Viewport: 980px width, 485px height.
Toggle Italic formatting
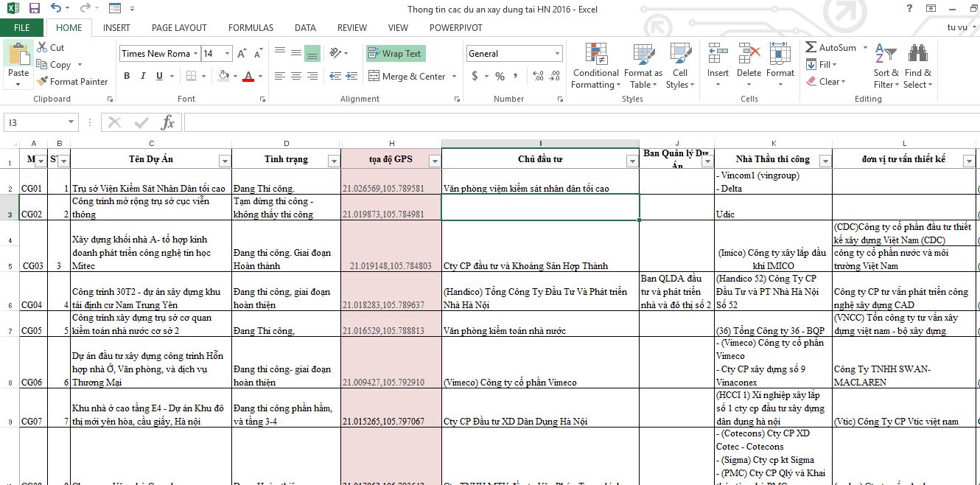142,76
